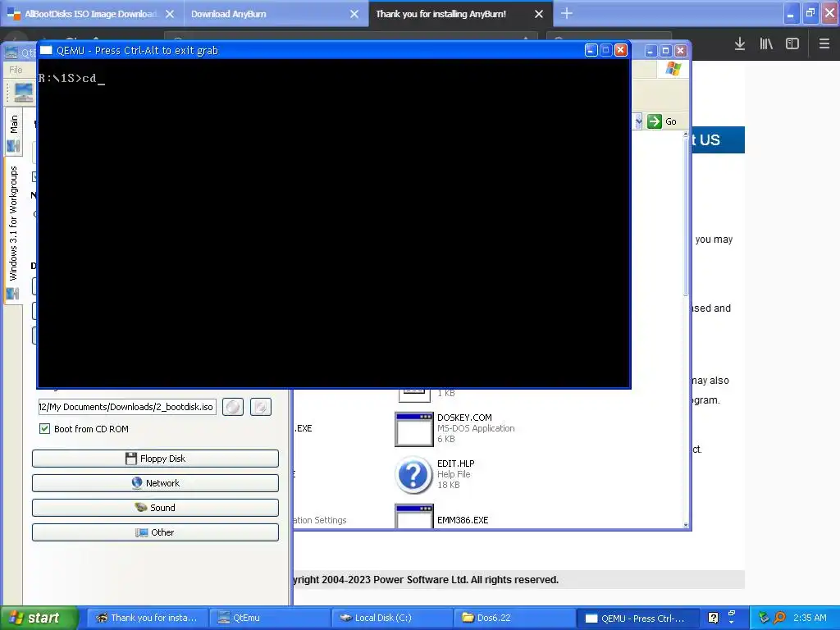
Task: Close the Download AnyBurn tab
Action: point(354,14)
